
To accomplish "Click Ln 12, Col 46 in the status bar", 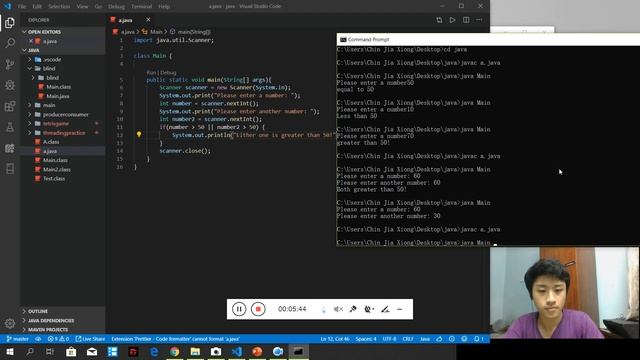I will coord(335,339).
